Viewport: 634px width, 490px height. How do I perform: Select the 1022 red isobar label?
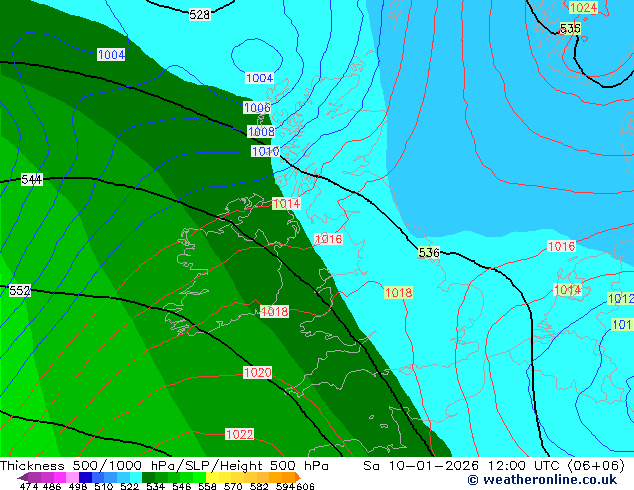239,434
